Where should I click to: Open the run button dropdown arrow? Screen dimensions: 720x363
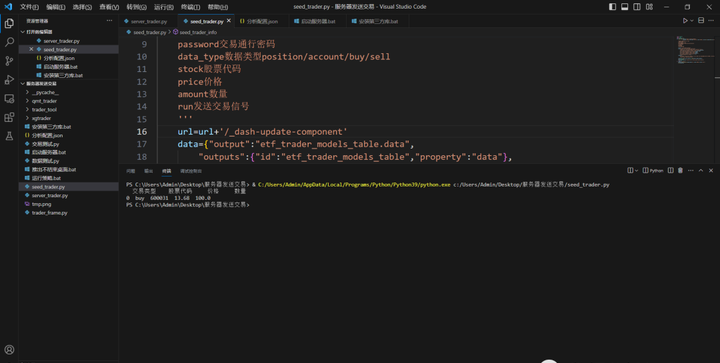[692, 21]
